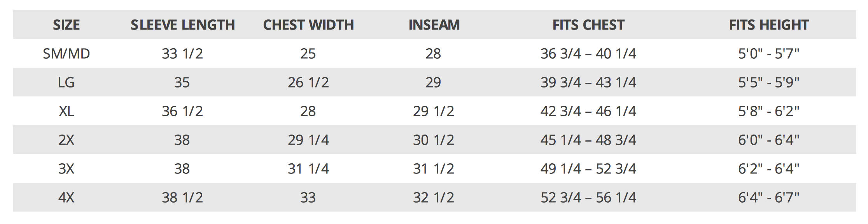Click the SLEEVE LENGTH column header
Viewport: 868px width, 224px height.
click(183, 25)
